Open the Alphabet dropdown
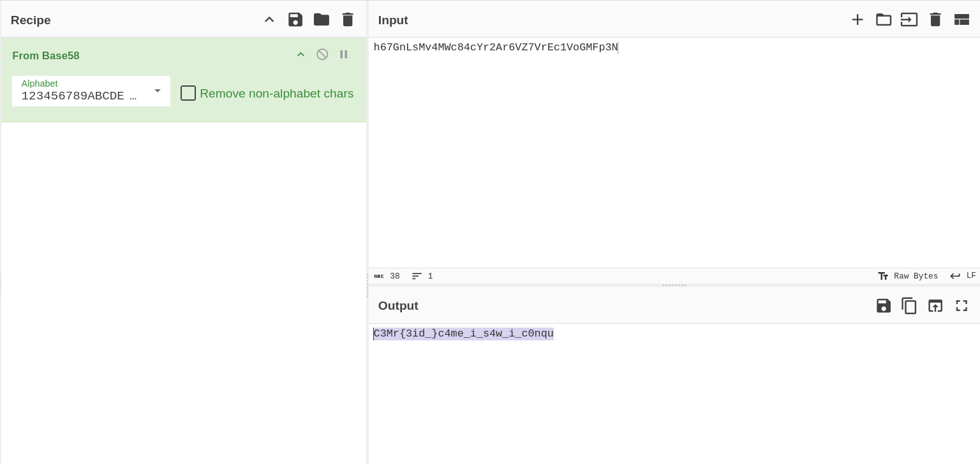 coord(91,91)
